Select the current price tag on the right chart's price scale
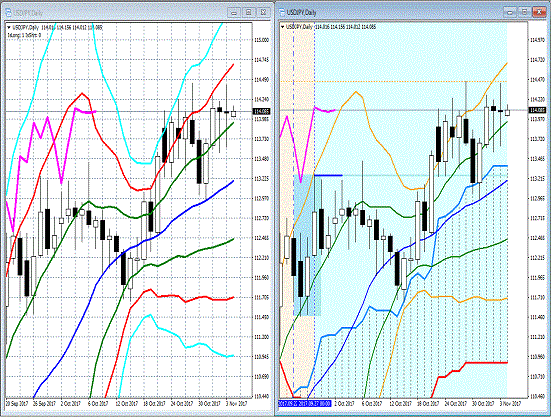Viewport: 551px width, 417px height. click(x=538, y=110)
